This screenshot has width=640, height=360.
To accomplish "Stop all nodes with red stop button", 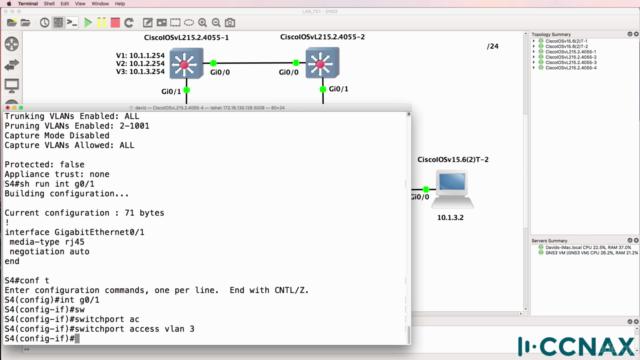I will point(115,22).
